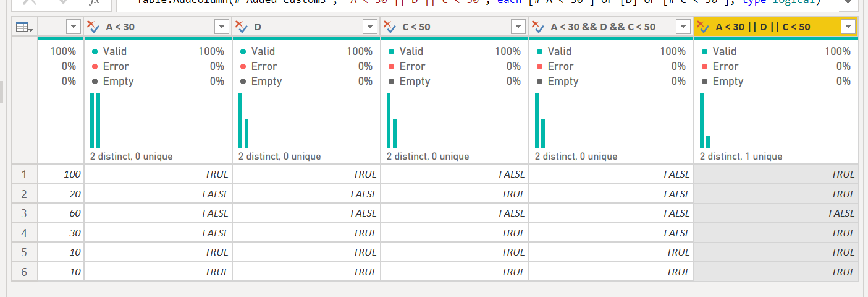Click the cell with value 100
Image resolution: width=868 pixels, height=297 pixels.
coord(61,174)
